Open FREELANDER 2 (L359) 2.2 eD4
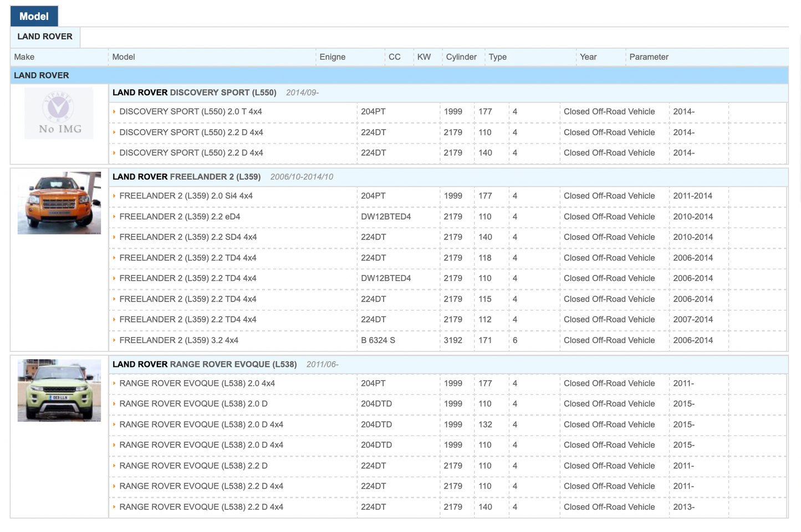 click(x=180, y=217)
